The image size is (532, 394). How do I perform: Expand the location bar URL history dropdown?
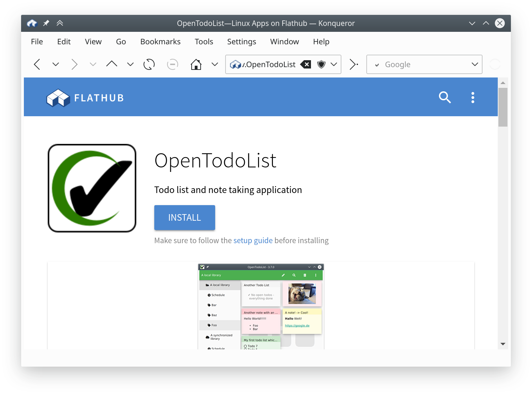(x=334, y=64)
